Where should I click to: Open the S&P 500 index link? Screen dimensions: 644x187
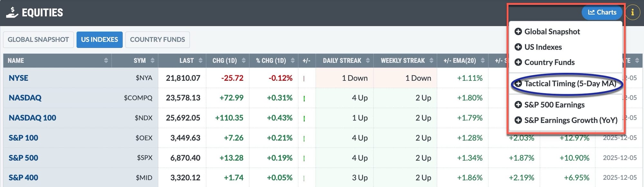point(24,158)
